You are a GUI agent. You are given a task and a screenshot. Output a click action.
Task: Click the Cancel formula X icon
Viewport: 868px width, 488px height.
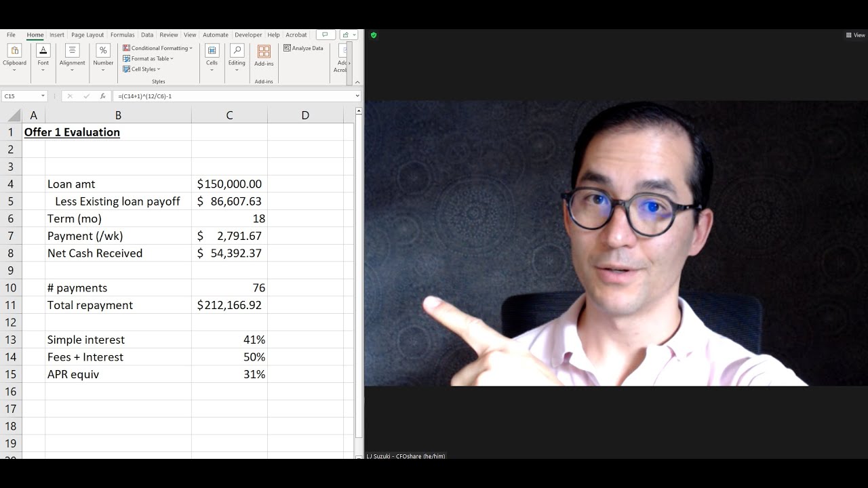pyautogui.click(x=70, y=96)
